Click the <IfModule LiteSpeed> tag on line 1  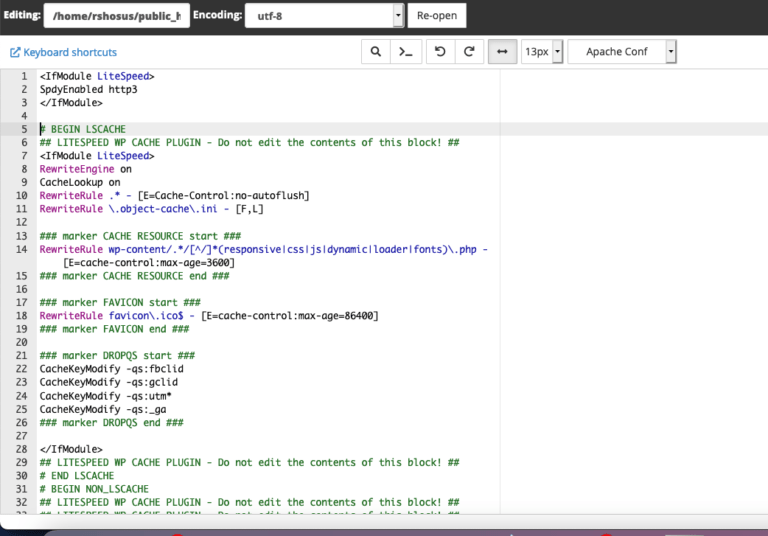[x=97, y=76]
